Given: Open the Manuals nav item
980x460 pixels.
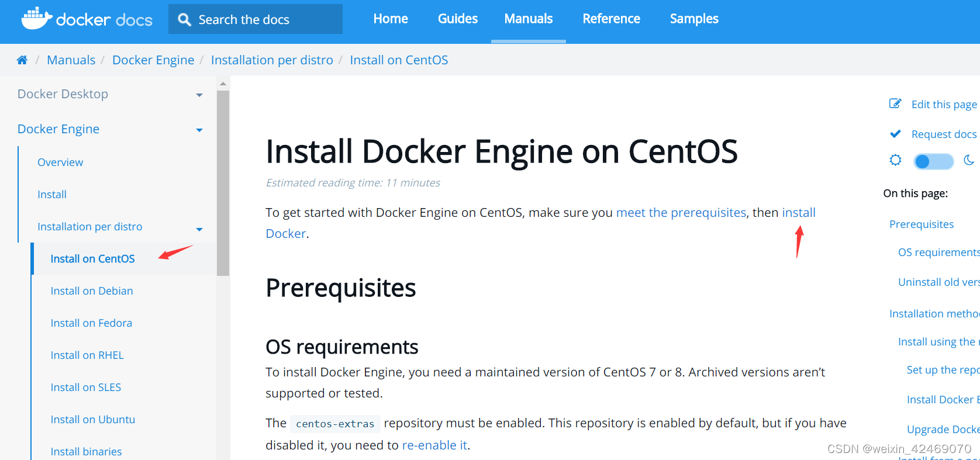Looking at the screenshot, I should coord(529,19).
